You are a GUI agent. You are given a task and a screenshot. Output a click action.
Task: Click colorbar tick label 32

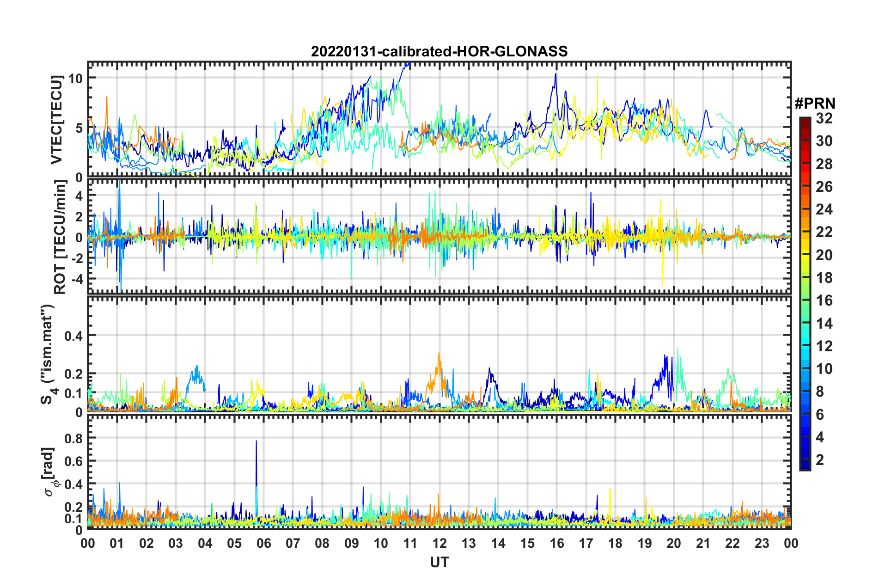click(x=824, y=118)
